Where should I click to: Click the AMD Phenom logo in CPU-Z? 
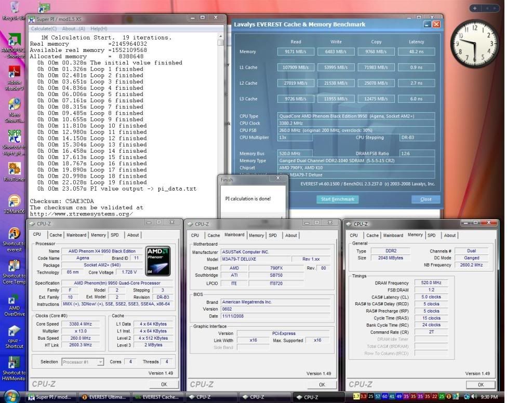(158, 261)
